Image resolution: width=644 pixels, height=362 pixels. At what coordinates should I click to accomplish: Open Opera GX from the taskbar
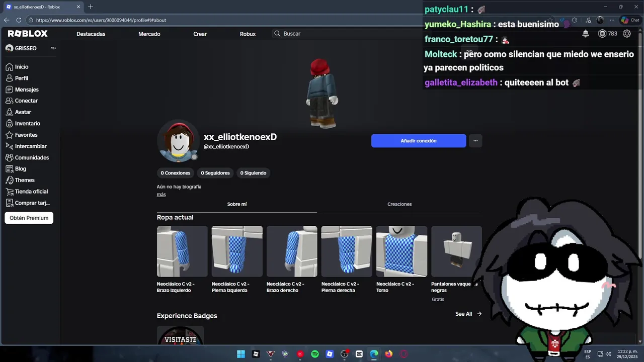coord(404,354)
